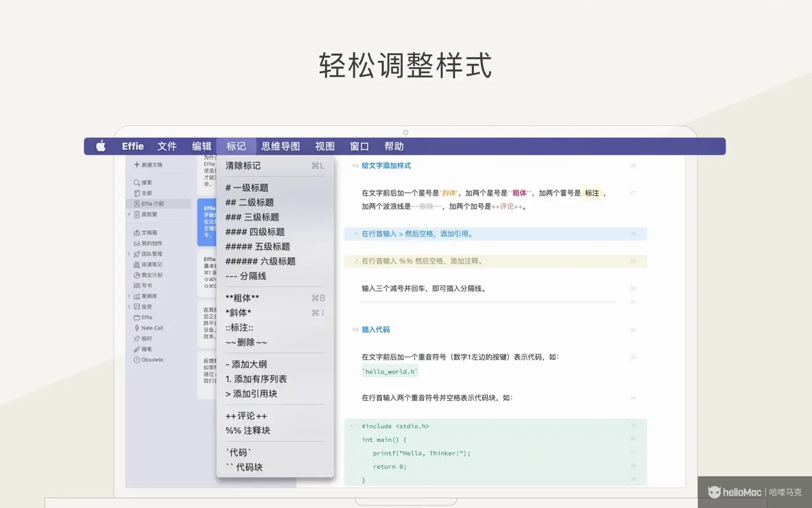This screenshot has height=508, width=812.
Task: Choose > 添加引用块 menu entry
Action: coord(275,394)
